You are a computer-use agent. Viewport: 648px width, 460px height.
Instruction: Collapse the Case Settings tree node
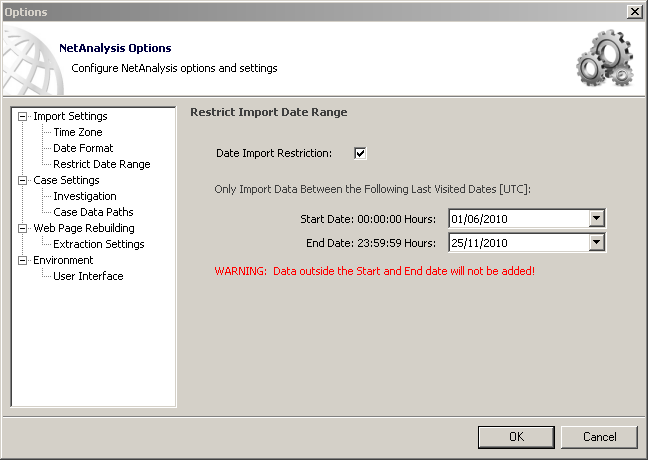point(22,181)
